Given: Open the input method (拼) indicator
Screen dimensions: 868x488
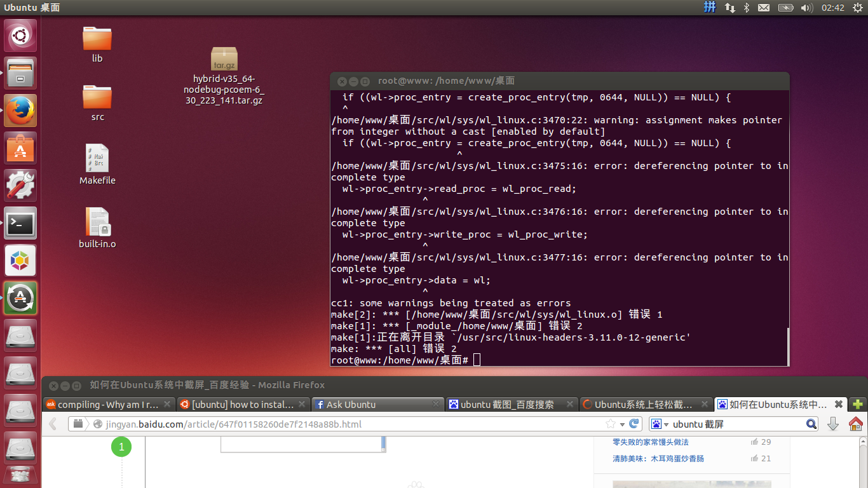Looking at the screenshot, I should [x=710, y=8].
